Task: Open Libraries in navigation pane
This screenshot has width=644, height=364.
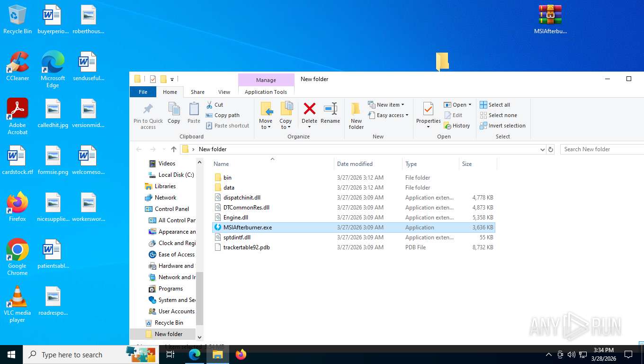Action: [165, 186]
